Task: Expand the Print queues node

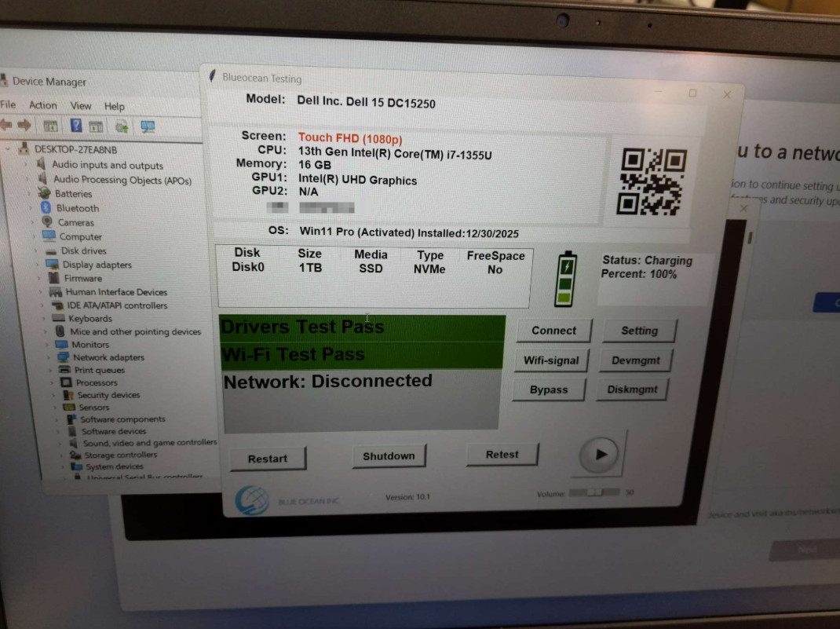Action: (x=50, y=370)
